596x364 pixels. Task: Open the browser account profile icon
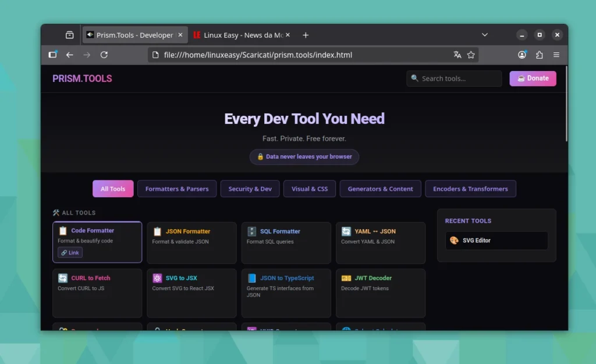pyautogui.click(x=522, y=55)
